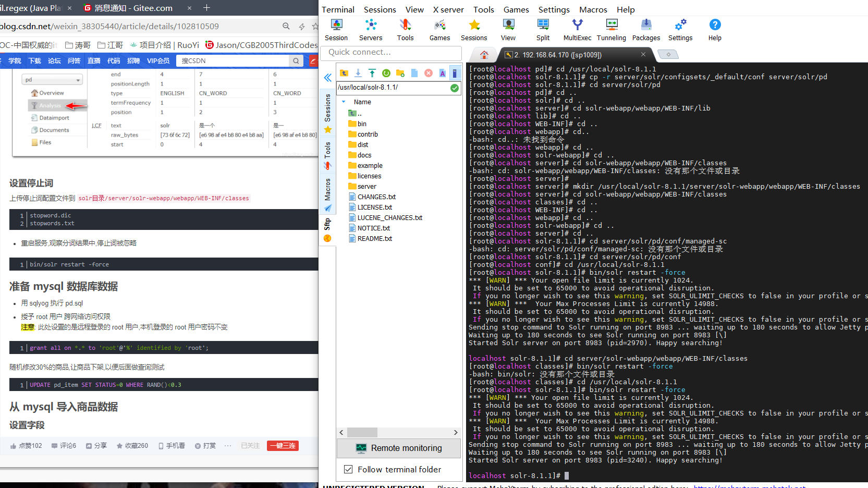
Task: Click the 涛哥 bookmark folder
Action: pos(78,45)
